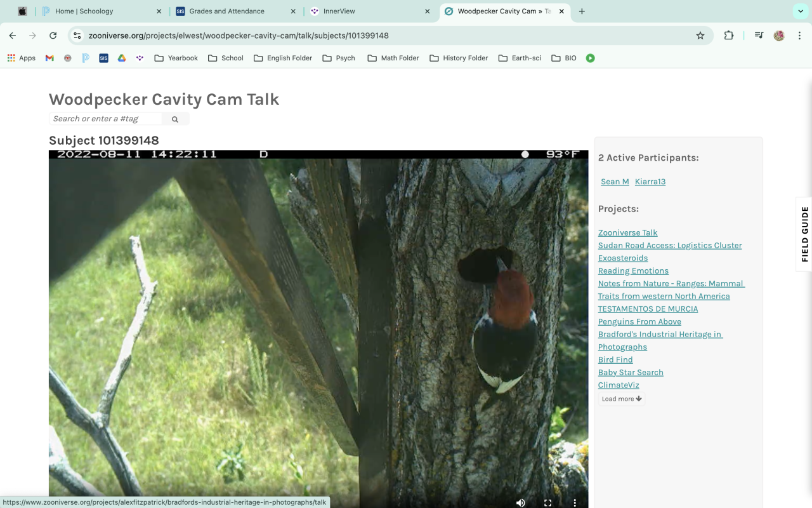Switch to the InnerView tab
The height and width of the screenshot is (508, 812).
(370, 11)
